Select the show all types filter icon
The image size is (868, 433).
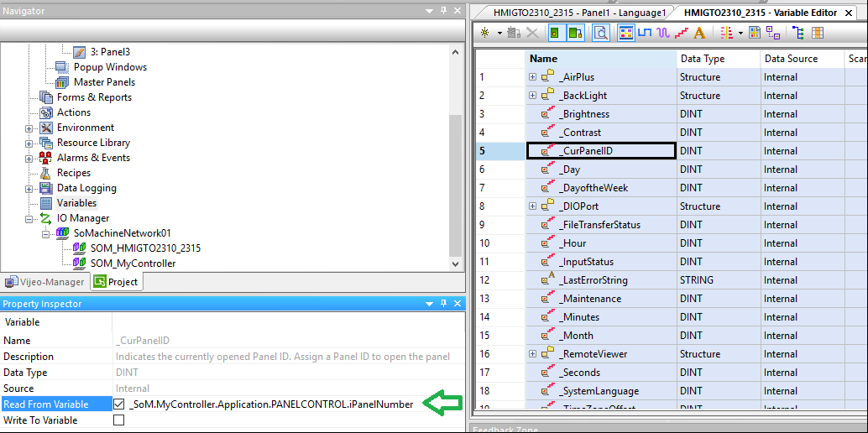[625, 34]
